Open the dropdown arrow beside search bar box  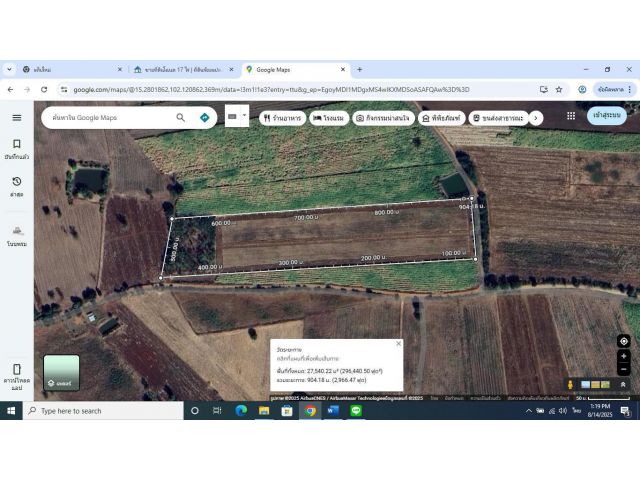click(x=244, y=115)
